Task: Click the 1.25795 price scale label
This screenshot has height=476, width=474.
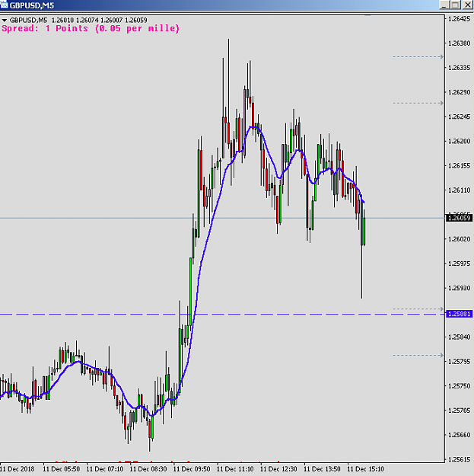Action: tap(459, 362)
